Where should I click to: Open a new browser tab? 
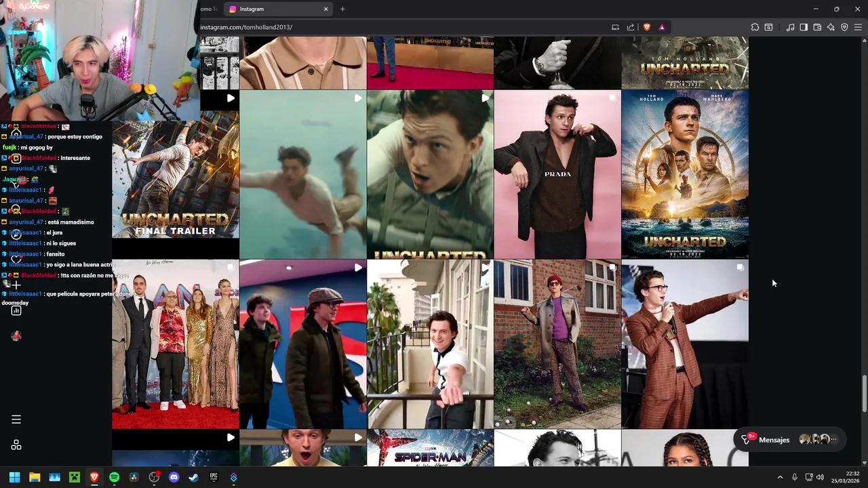pyautogui.click(x=342, y=9)
